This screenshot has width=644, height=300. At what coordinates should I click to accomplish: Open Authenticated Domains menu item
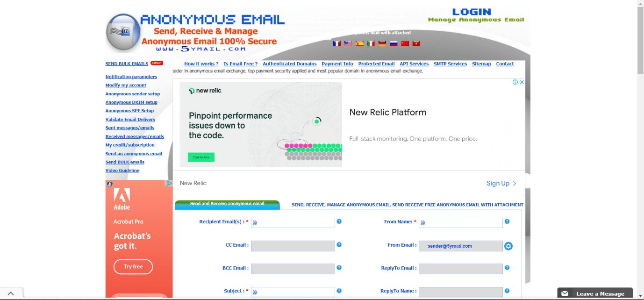point(290,64)
